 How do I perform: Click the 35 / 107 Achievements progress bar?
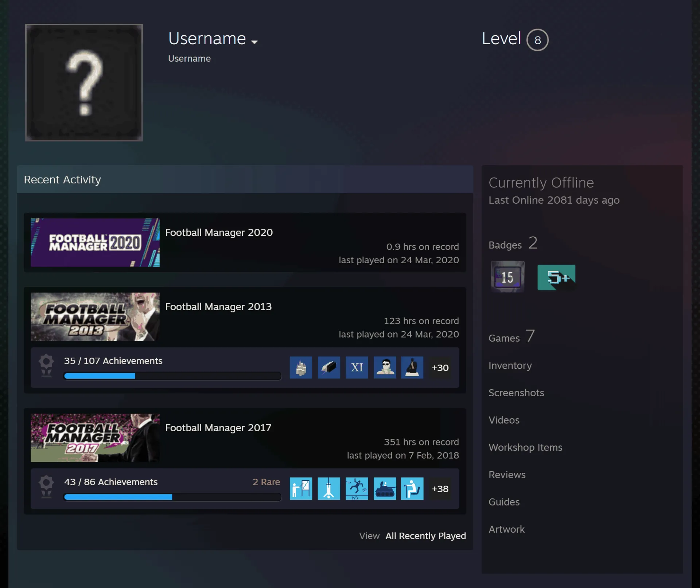coord(172,376)
